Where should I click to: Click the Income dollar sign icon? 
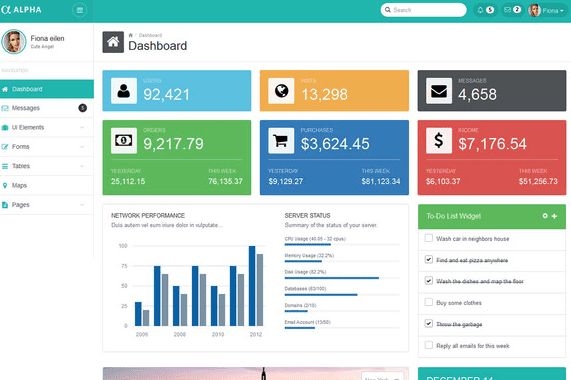point(439,140)
